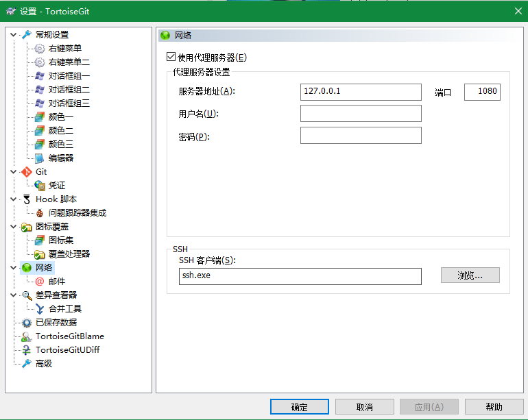
Task: Collapse the Git tree node
Action: click(x=14, y=172)
